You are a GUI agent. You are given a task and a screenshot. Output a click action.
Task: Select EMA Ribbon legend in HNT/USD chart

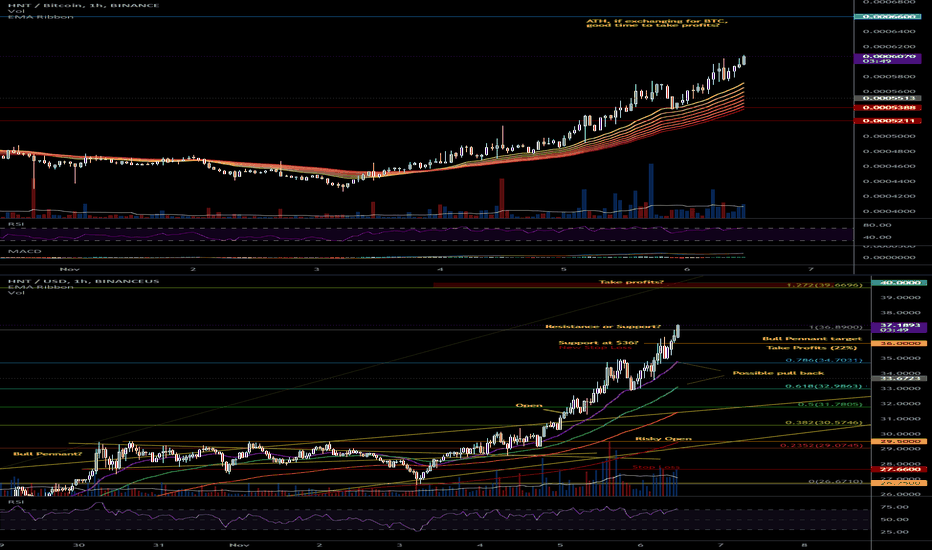(x=40, y=287)
